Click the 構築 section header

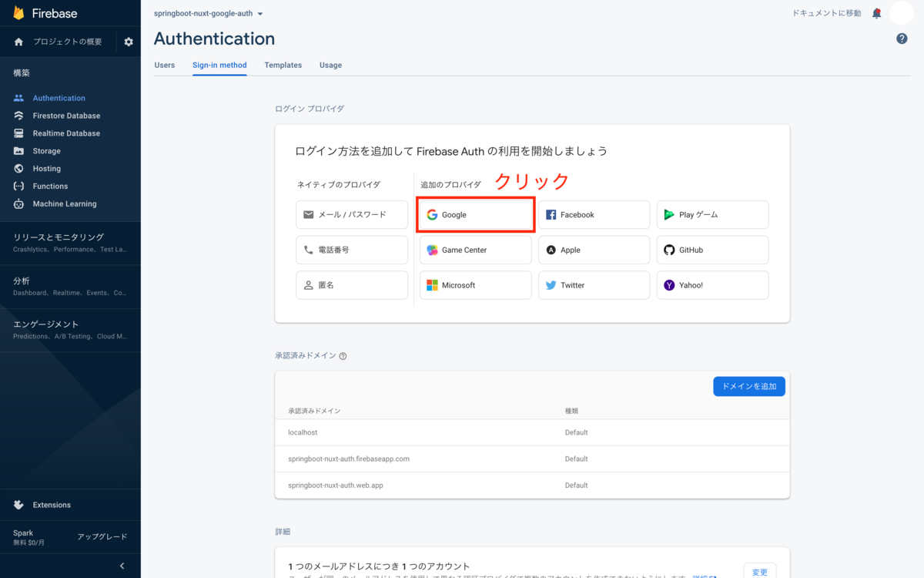pos(22,72)
